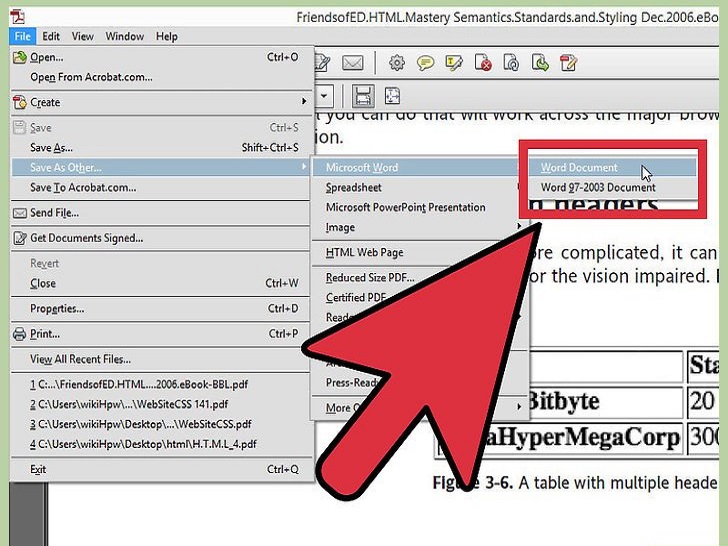Viewport: 728px width, 546px height.
Task: Expand the Image submenu entry
Action: point(416,228)
